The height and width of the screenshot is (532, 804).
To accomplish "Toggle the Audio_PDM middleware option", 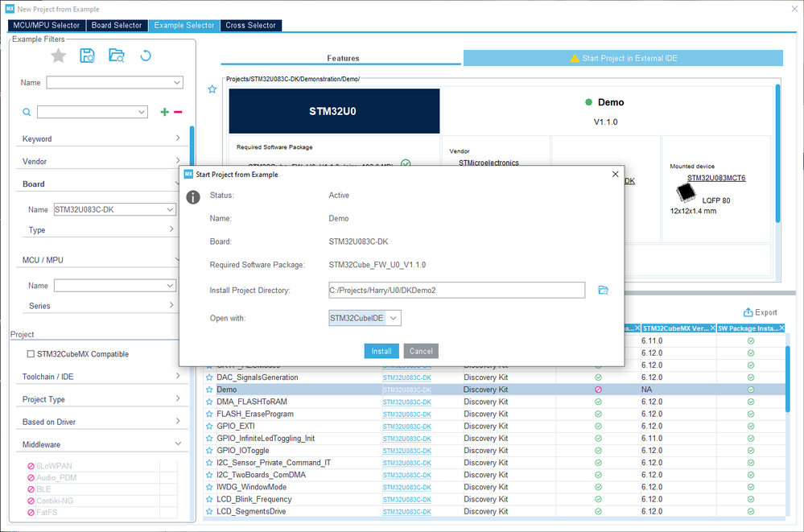I will click(31, 477).
